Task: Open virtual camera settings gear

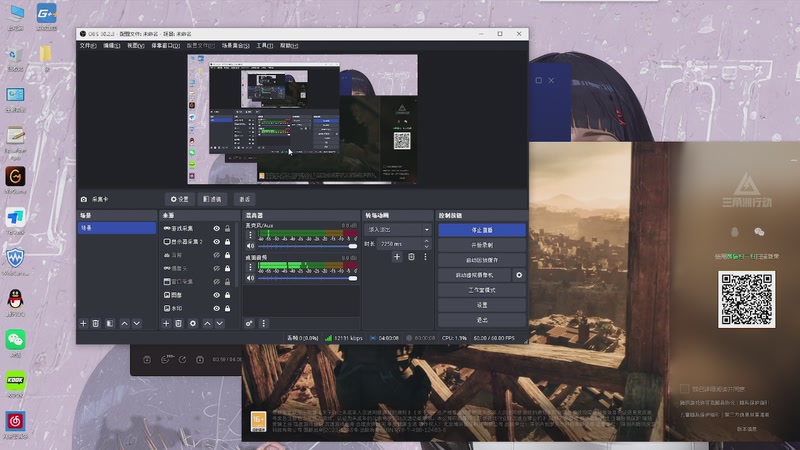Action: point(519,275)
